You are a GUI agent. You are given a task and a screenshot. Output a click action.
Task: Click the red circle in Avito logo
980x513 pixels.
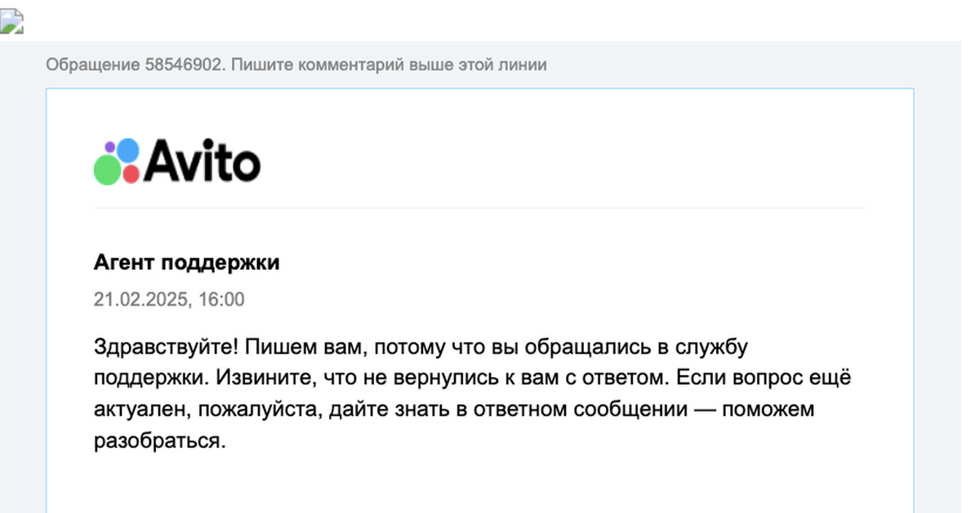(x=131, y=173)
